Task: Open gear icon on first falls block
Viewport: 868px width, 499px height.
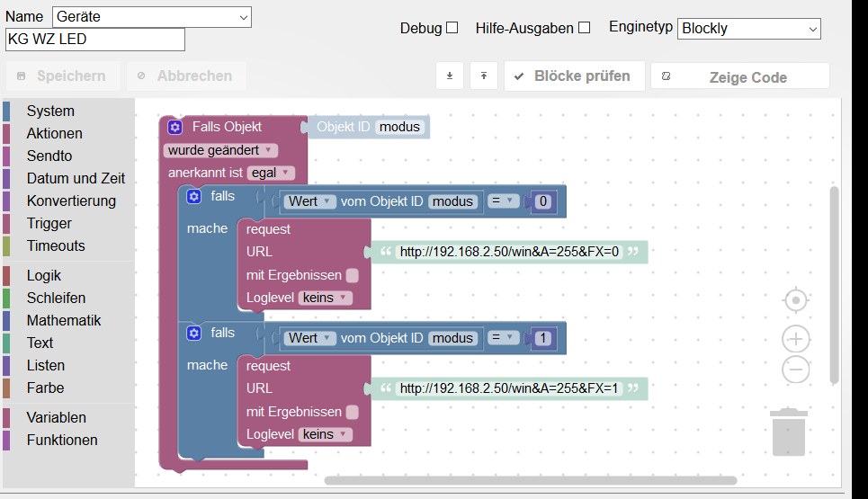Action: click(193, 196)
